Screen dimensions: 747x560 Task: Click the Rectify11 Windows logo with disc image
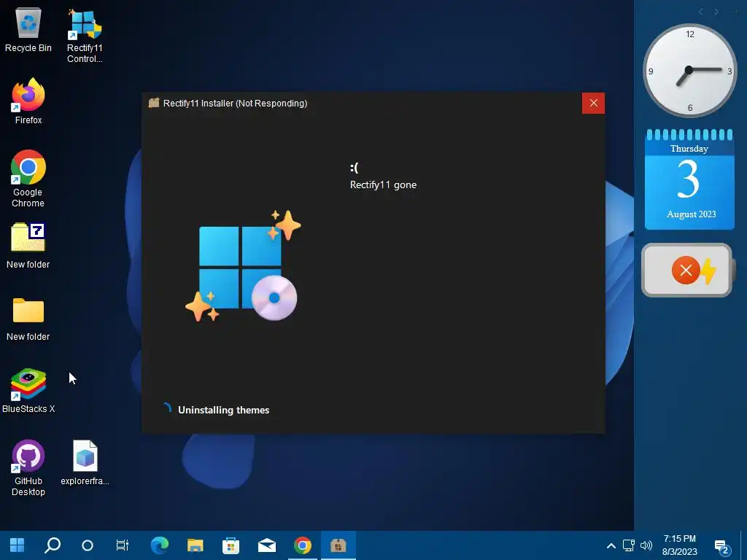coord(243,265)
